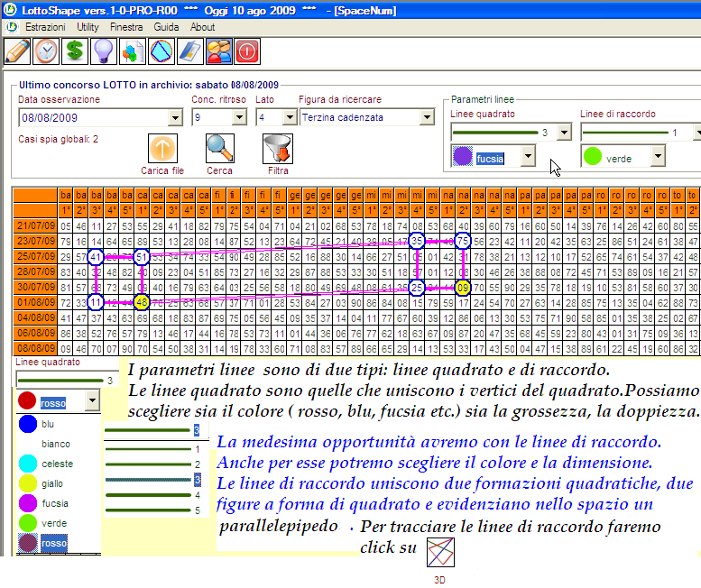Click the green dollar sign icon
Viewport: 701px width, 588px height.
point(75,51)
